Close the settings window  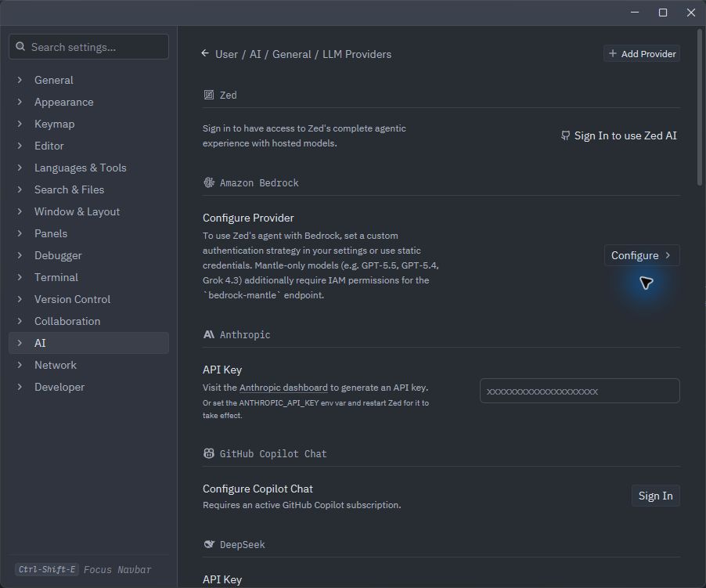coord(690,13)
